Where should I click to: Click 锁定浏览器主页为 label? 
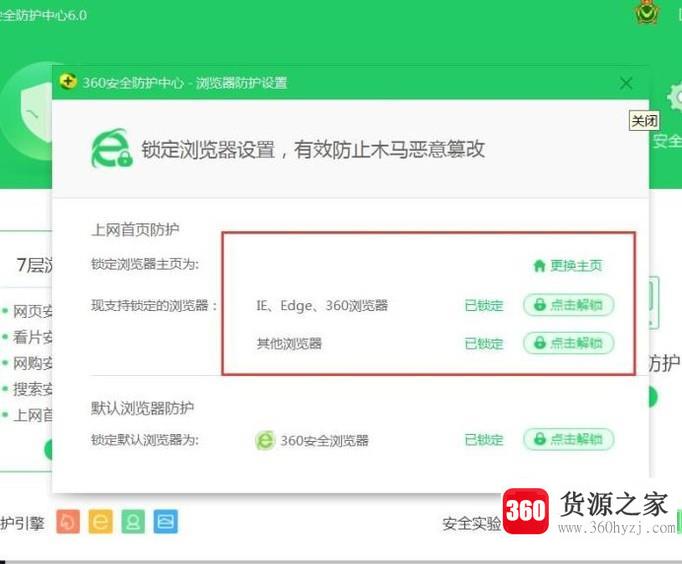(145, 264)
